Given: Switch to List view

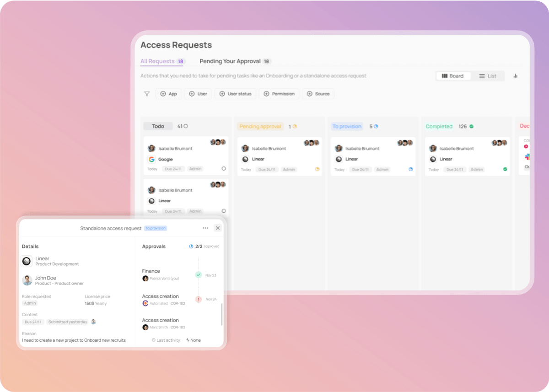Looking at the screenshot, I should pyautogui.click(x=488, y=76).
